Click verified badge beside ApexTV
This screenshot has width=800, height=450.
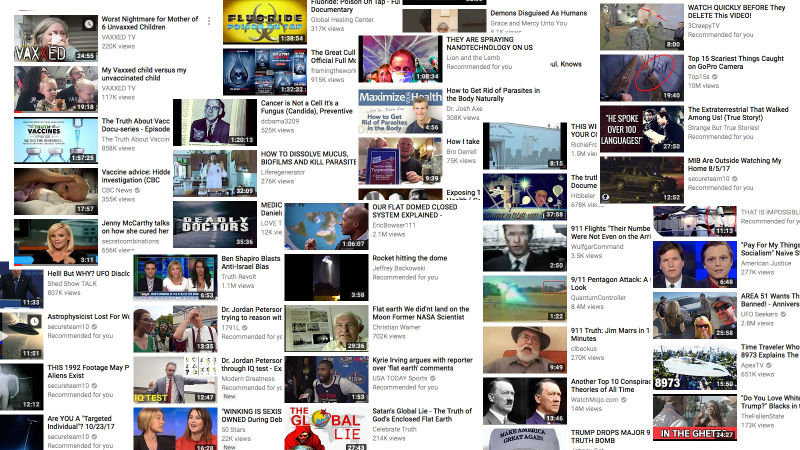(769, 365)
